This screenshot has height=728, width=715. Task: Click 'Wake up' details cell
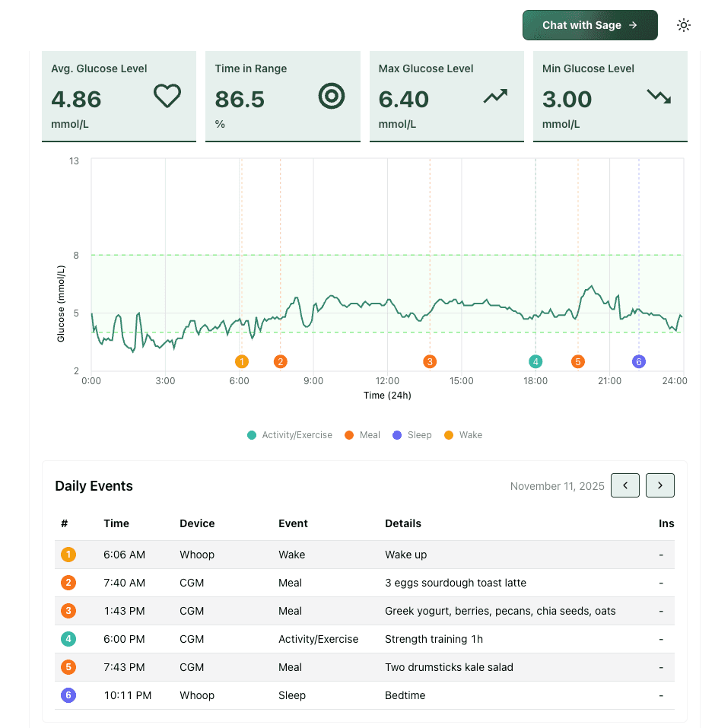[405, 555]
